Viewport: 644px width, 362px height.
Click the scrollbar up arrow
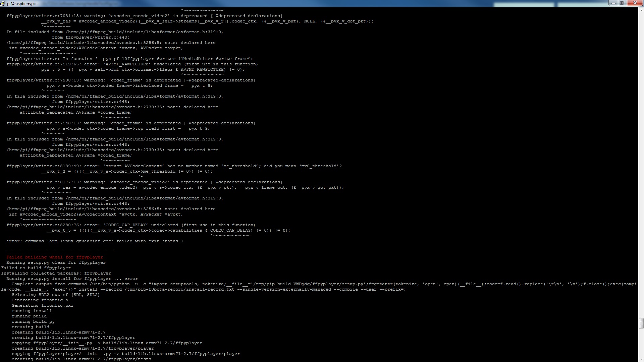[x=641, y=10]
